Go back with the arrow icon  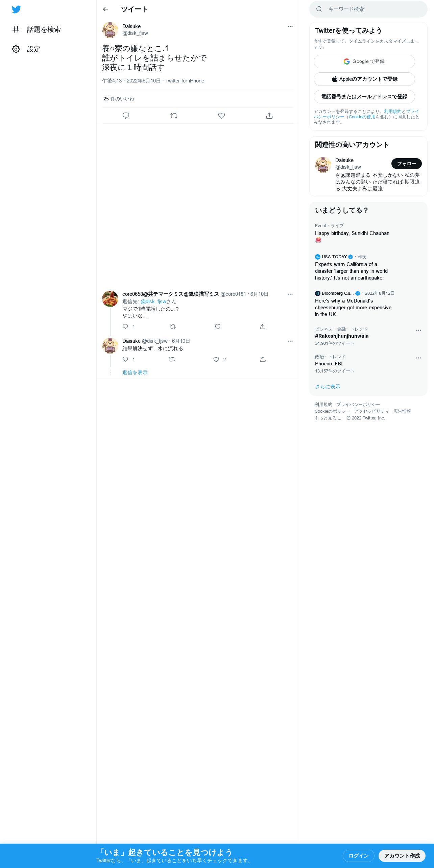click(105, 9)
